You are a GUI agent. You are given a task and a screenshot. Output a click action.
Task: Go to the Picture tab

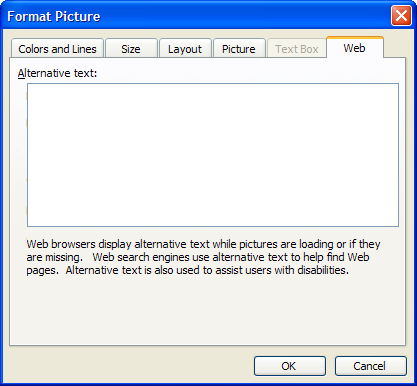[x=239, y=49]
